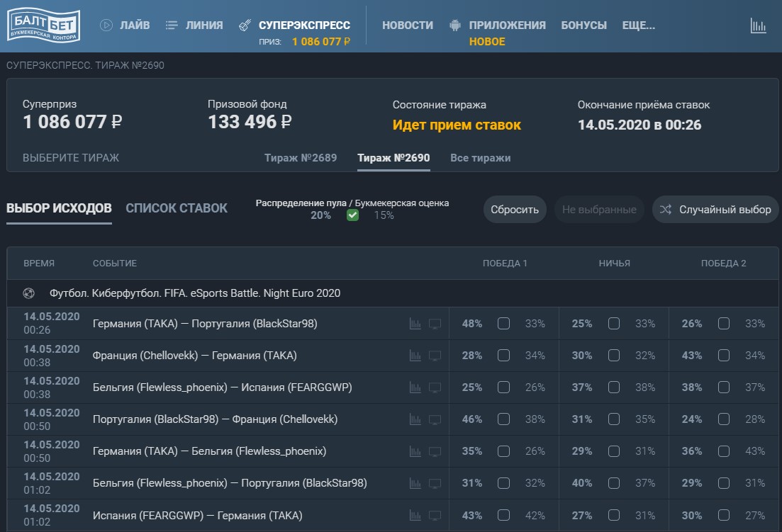
Task: Open Выберите тираж selector
Action: [71, 158]
